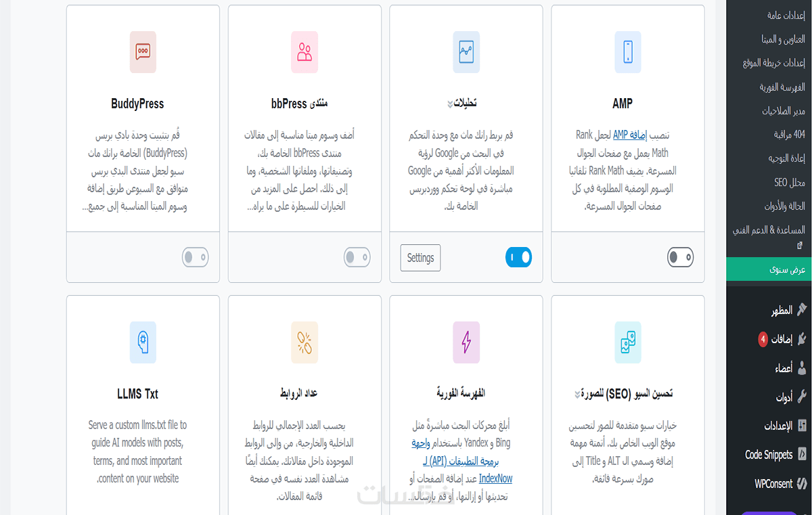Click the Analytics module chart icon
The height and width of the screenshot is (515, 812).
(x=466, y=52)
